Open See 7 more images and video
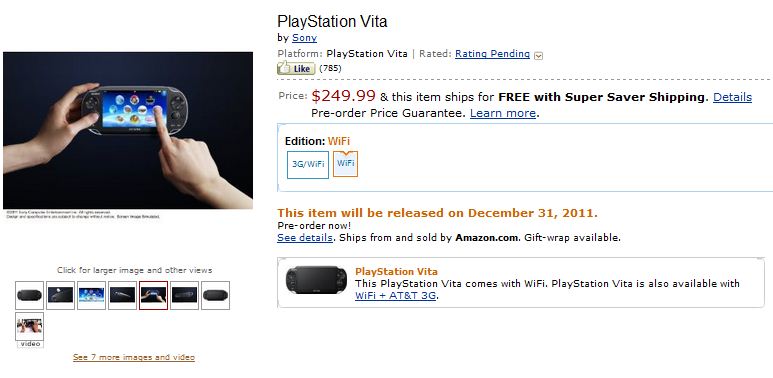 click(134, 357)
